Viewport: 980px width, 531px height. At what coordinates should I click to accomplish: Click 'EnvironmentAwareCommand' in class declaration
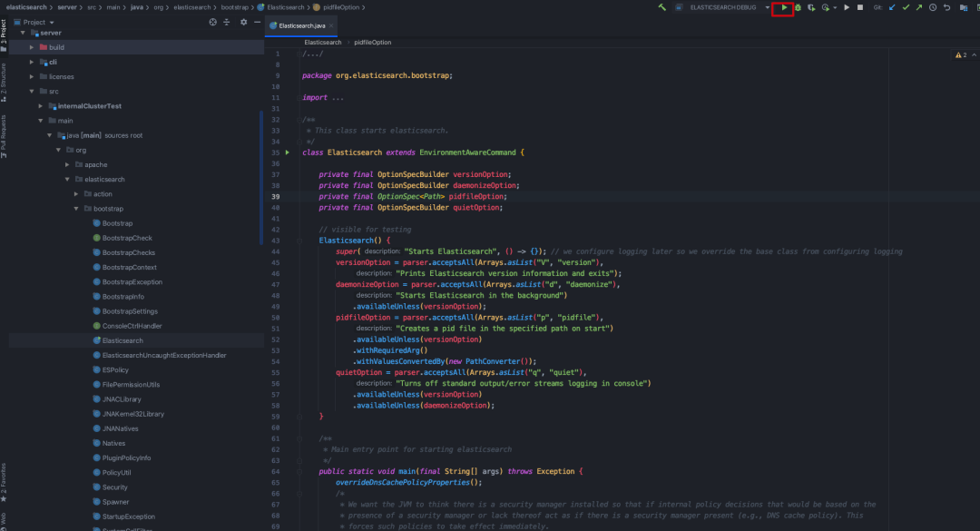[x=467, y=152]
